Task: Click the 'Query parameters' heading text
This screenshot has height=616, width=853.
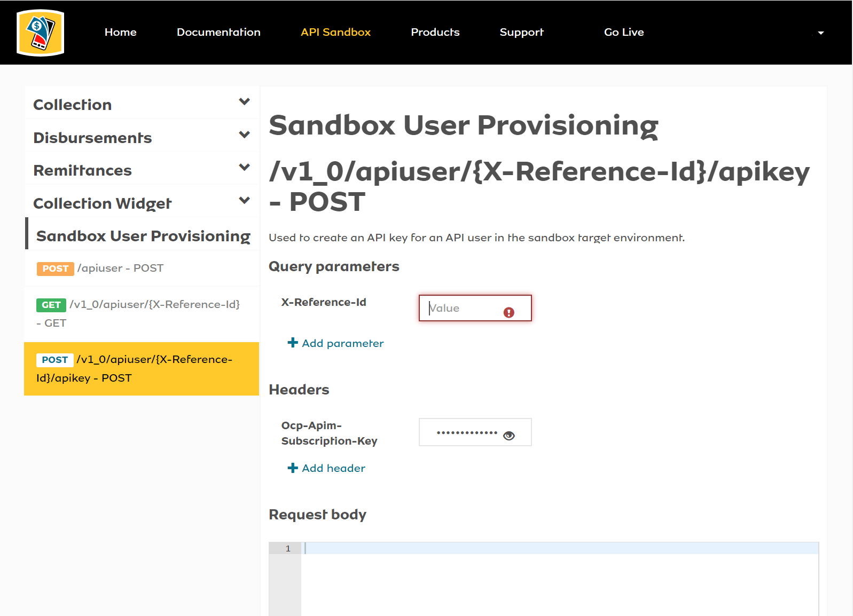Action: click(334, 266)
